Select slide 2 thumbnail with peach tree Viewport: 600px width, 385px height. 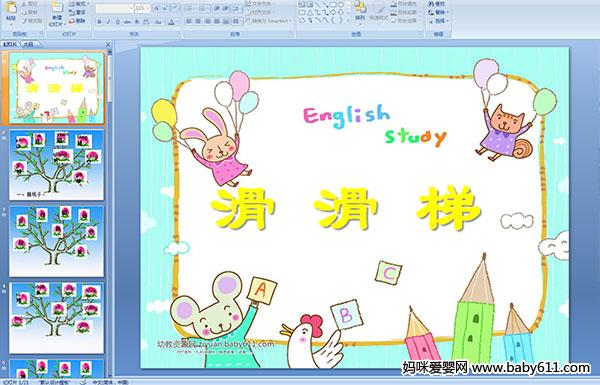57,165
